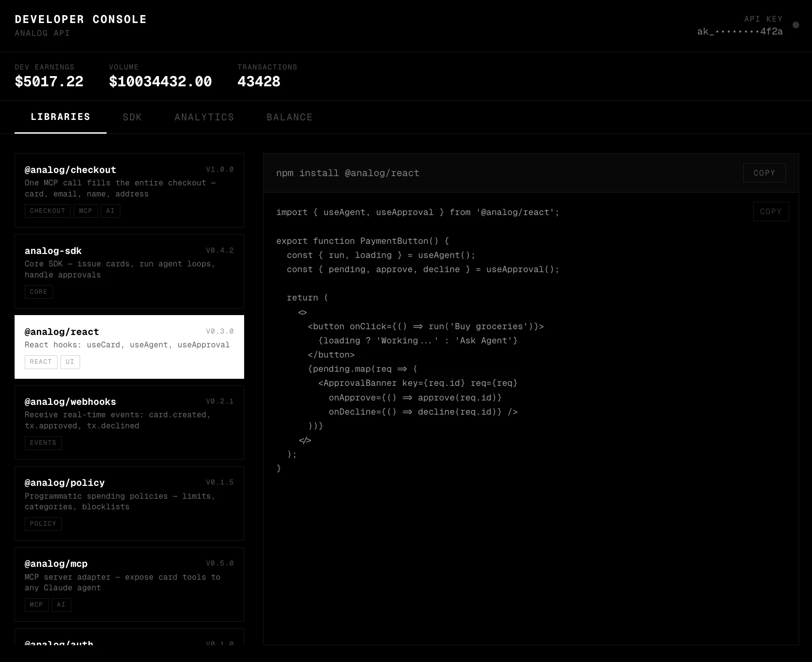812x662 pixels.
Task: Click the masked API key ak_••••••••4f2a
Action: coord(740,31)
